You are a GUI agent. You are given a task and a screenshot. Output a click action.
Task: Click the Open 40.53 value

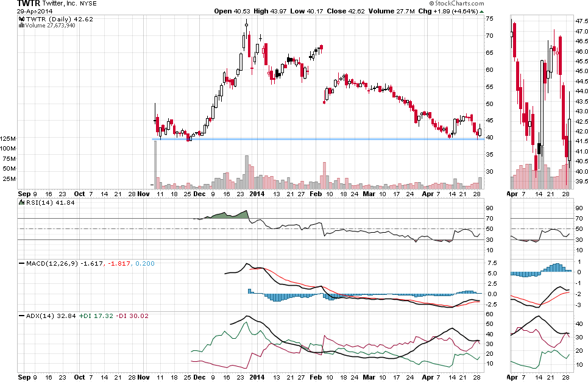232,11
